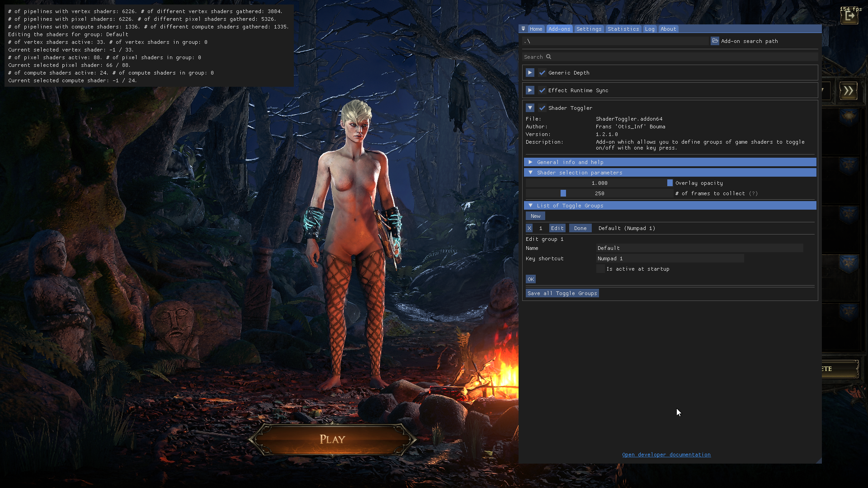Viewport: 868px width, 488px height.
Task: Collapse List of Toggle Groups section
Action: coord(670,206)
